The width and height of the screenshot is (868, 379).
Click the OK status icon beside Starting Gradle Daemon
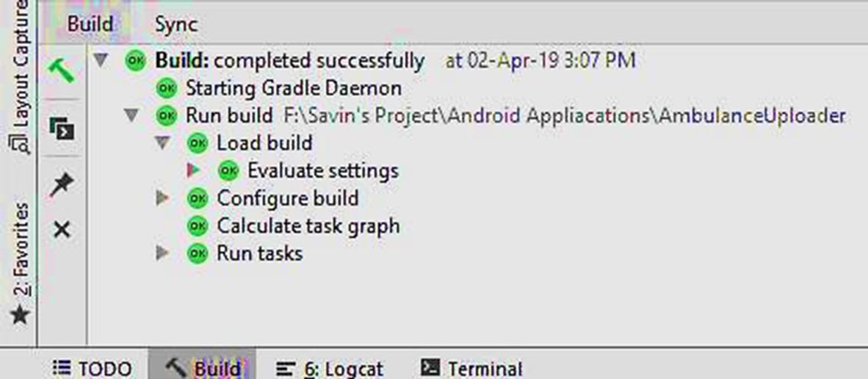[167, 89]
